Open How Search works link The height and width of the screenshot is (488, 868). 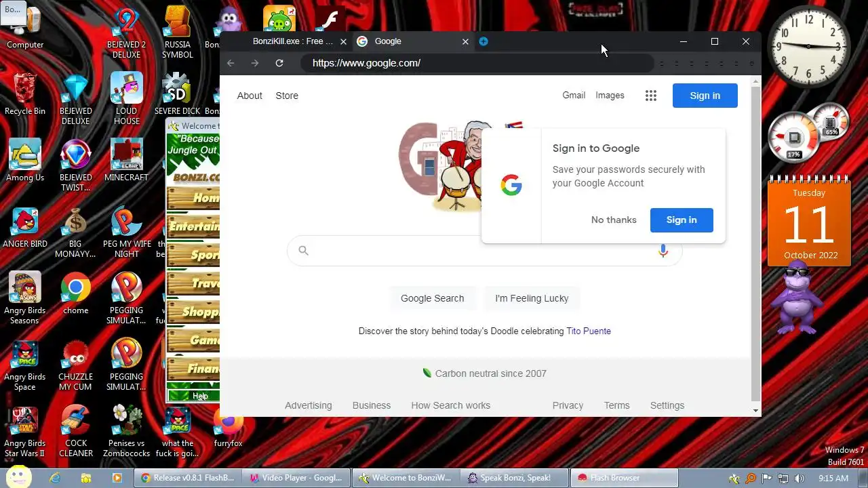(451, 405)
